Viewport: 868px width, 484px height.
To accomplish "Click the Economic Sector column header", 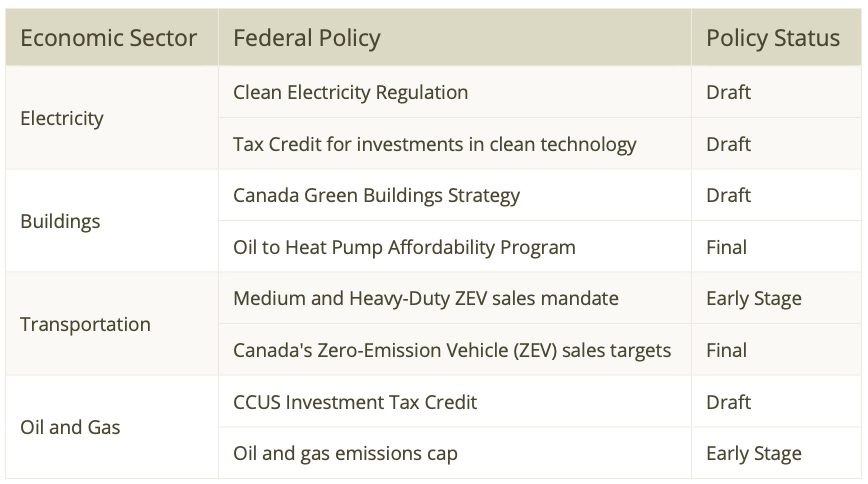I will 109,38.
